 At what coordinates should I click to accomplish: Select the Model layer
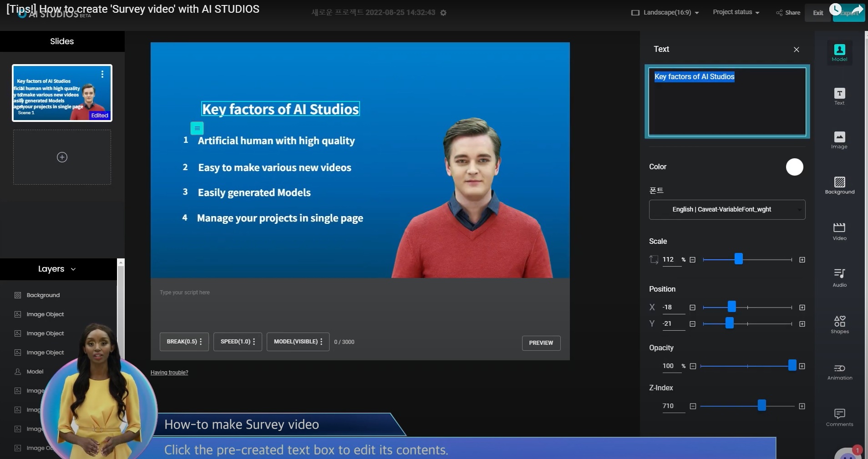click(35, 372)
